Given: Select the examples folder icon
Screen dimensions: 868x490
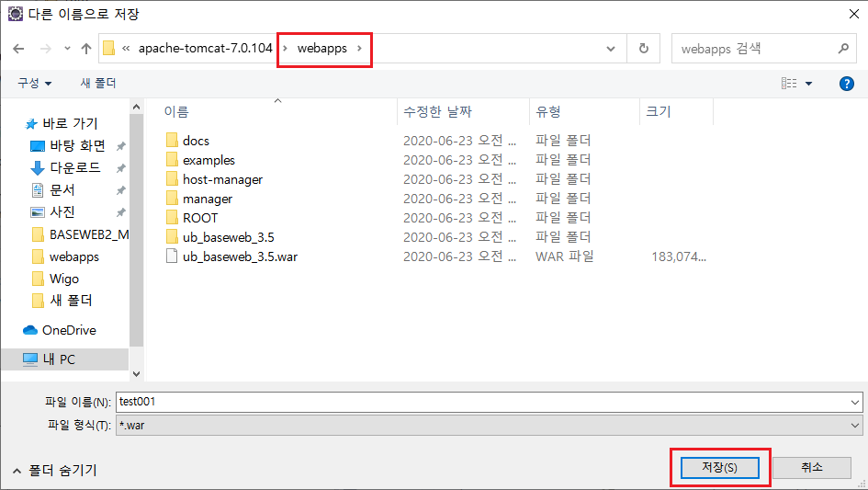Looking at the screenshot, I should (172, 159).
